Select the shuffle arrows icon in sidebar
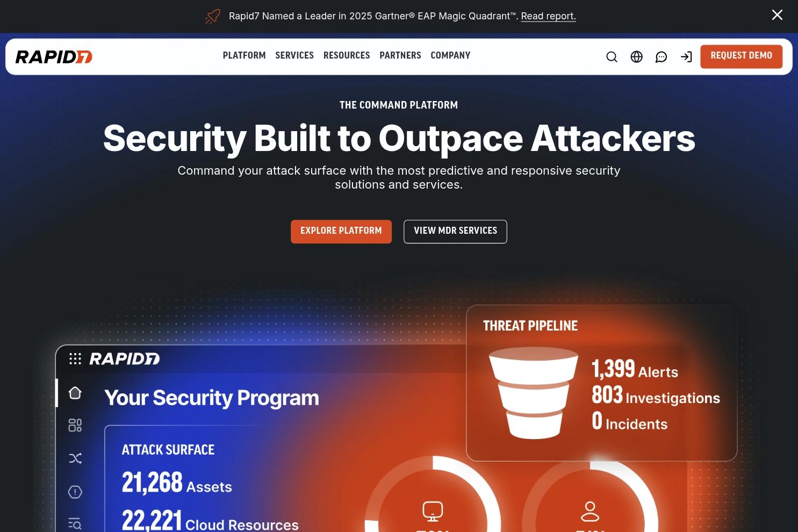This screenshot has height=532, width=798. pos(75,458)
